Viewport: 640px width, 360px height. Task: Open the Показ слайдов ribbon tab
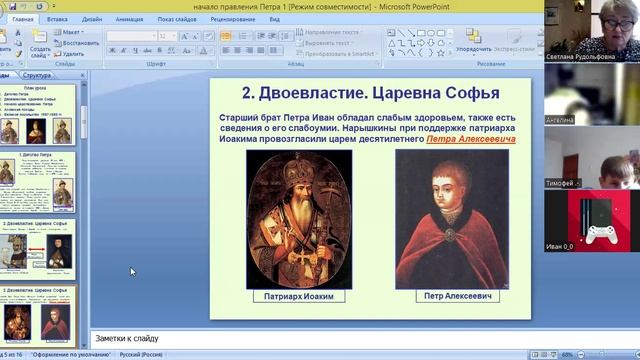177,19
